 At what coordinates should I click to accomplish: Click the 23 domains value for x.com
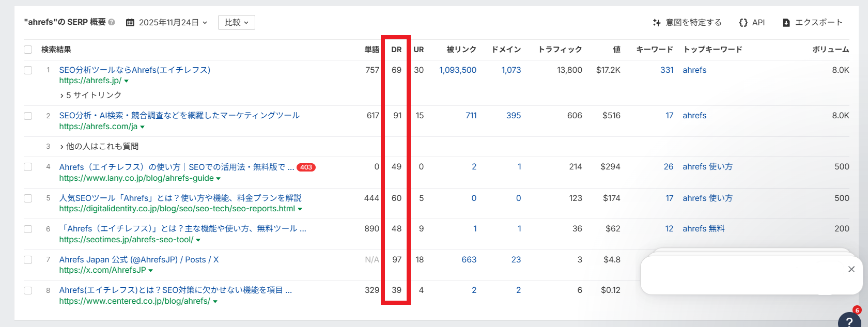tap(516, 259)
